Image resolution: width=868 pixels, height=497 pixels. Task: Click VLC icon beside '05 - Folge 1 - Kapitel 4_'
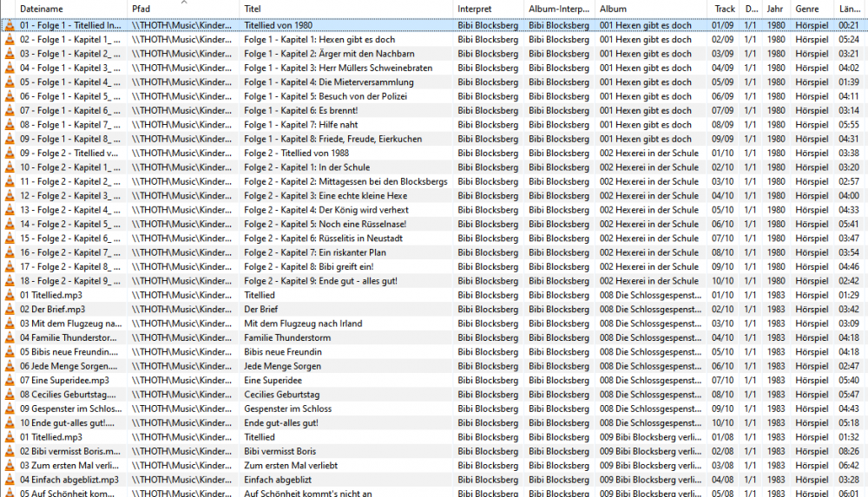10,82
